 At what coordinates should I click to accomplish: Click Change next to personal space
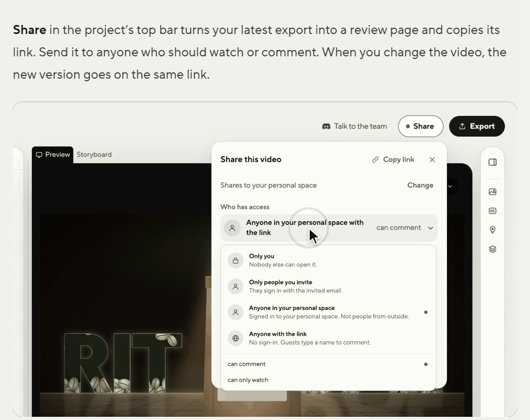(x=420, y=186)
